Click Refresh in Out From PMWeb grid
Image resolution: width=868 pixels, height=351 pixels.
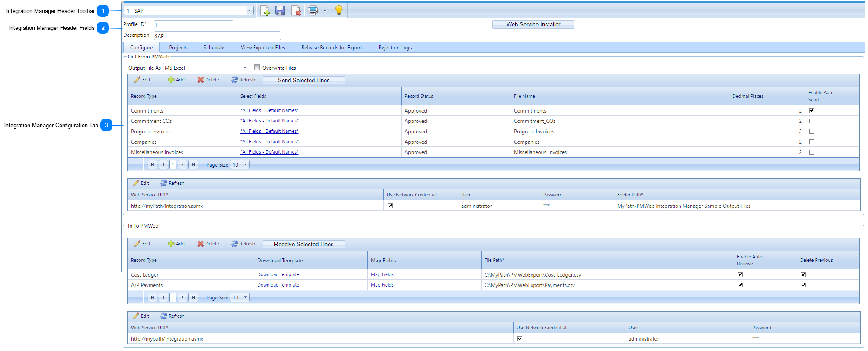243,80
